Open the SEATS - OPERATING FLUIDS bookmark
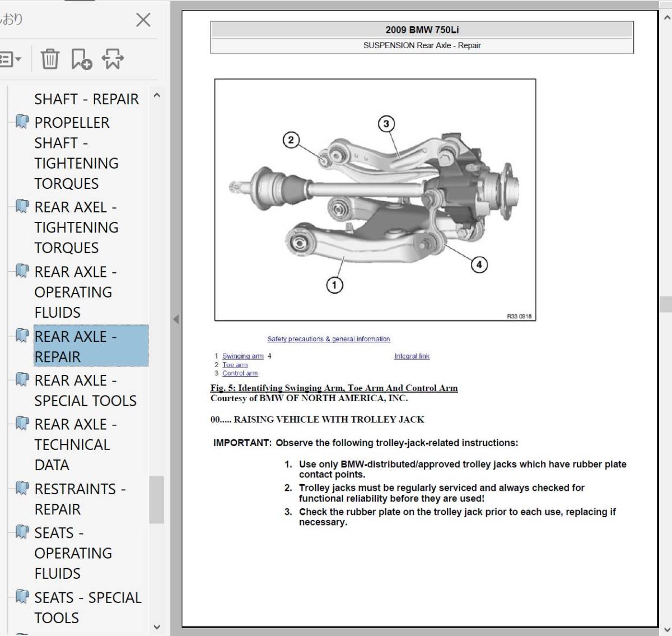This screenshot has width=672, height=636. tap(73, 553)
